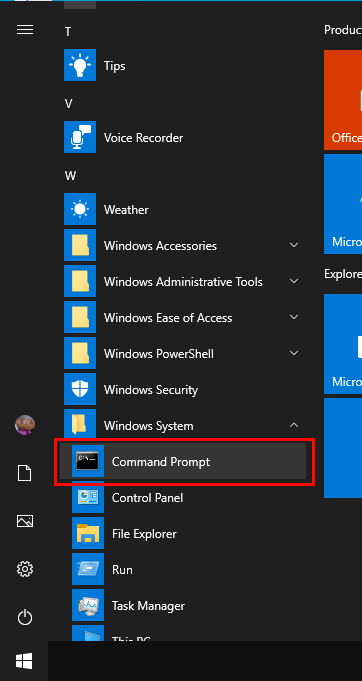362x681 pixels.
Task: Open Windows Security shield icon
Action: 80,389
